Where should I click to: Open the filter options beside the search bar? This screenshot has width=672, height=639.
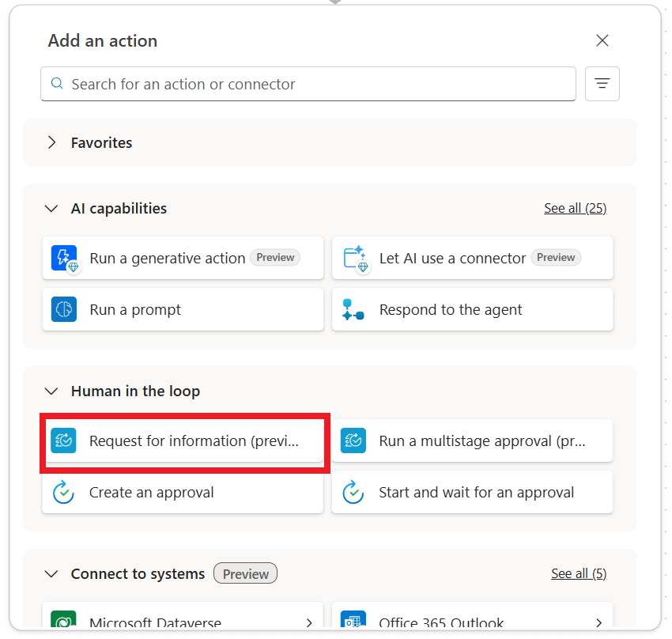[x=602, y=84]
